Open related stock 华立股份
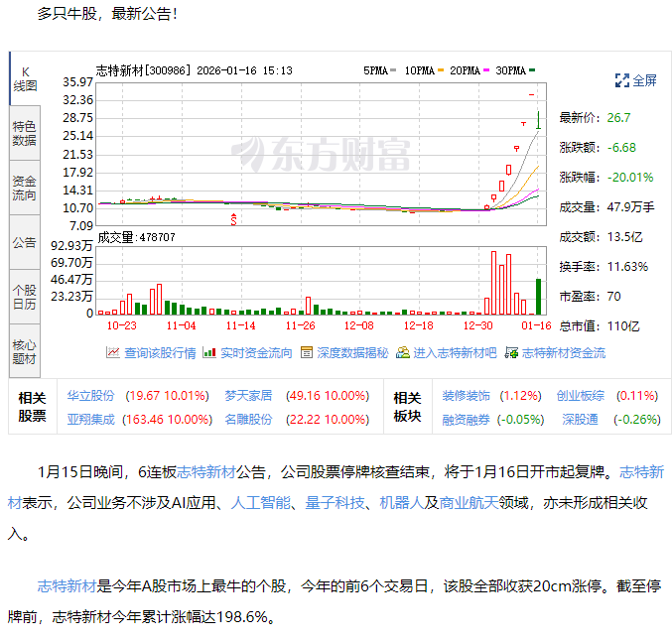 click(x=91, y=395)
